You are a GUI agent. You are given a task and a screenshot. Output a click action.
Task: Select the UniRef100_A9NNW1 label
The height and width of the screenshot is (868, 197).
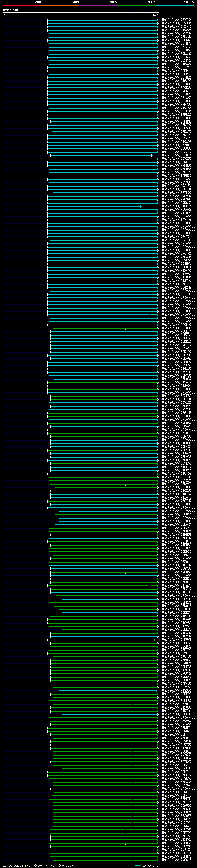(176, 165)
